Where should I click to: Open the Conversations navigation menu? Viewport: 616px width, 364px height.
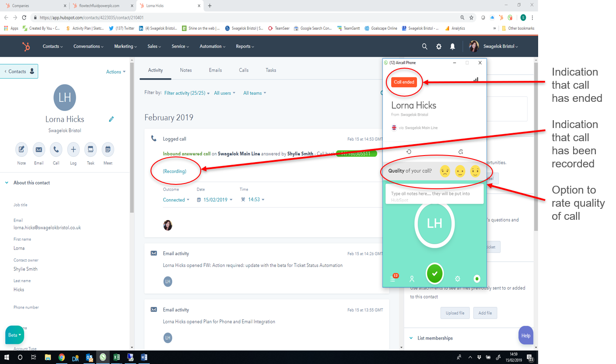tap(89, 46)
